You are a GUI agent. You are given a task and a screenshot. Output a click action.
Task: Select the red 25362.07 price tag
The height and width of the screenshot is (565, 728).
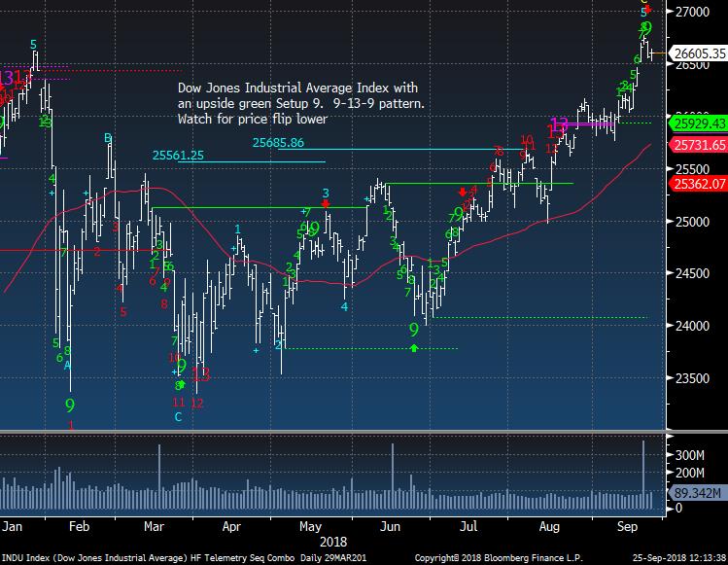(697, 183)
